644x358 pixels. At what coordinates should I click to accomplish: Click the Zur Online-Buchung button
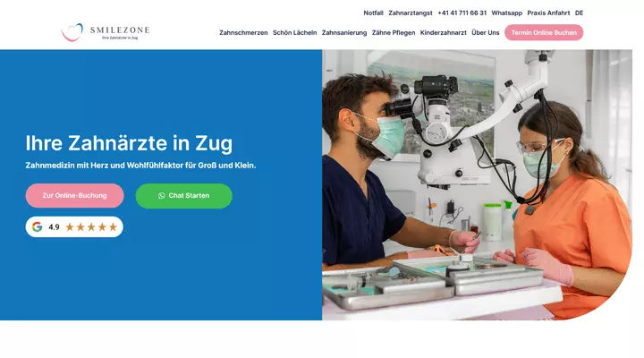[x=74, y=196]
